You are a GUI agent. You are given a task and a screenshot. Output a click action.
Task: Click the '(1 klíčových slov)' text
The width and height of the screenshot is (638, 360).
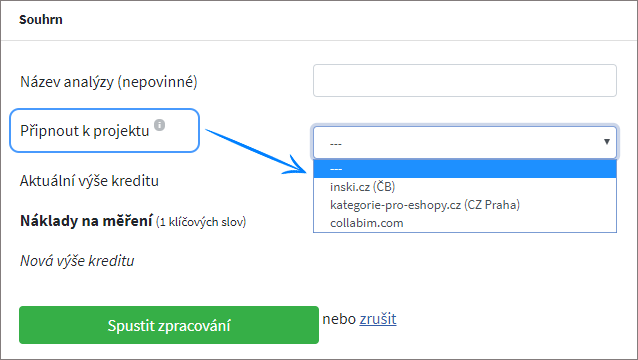[x=201, y=222]
